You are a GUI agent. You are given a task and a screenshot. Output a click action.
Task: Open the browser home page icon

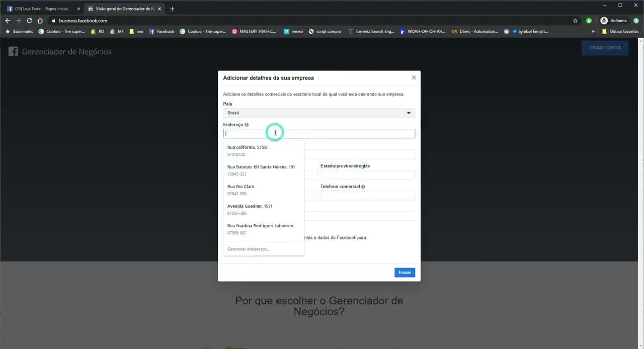click(40, 21)
